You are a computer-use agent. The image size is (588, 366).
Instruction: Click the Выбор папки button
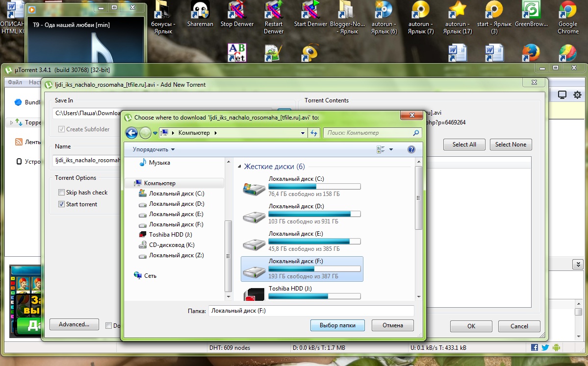[x=337, y=325]
